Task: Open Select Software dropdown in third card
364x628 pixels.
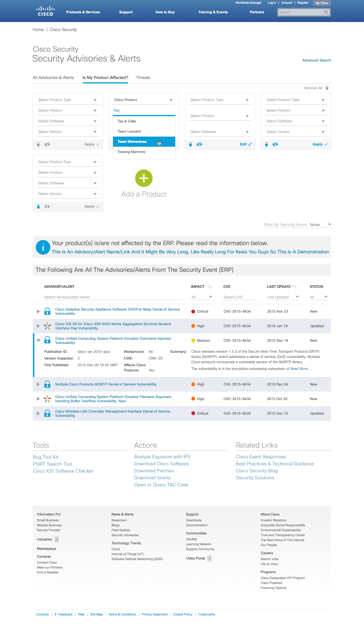Action: coord(220,132)
